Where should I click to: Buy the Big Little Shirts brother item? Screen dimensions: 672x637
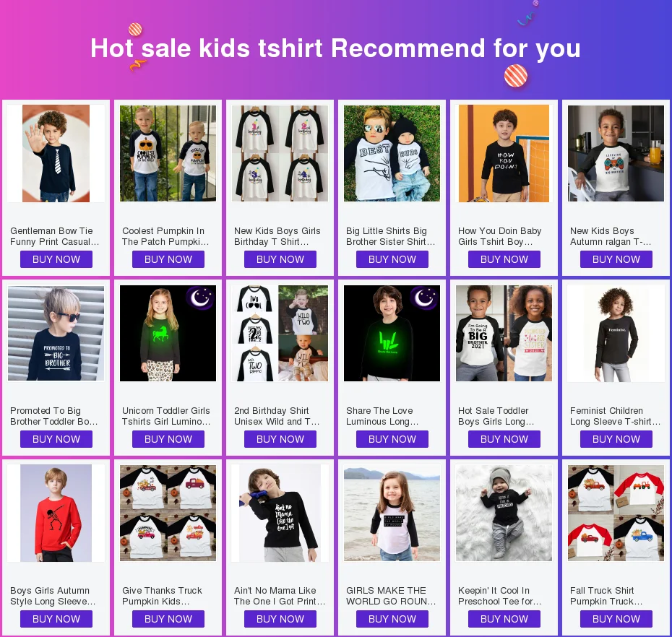pyautogui.click(x=392, y=259)
